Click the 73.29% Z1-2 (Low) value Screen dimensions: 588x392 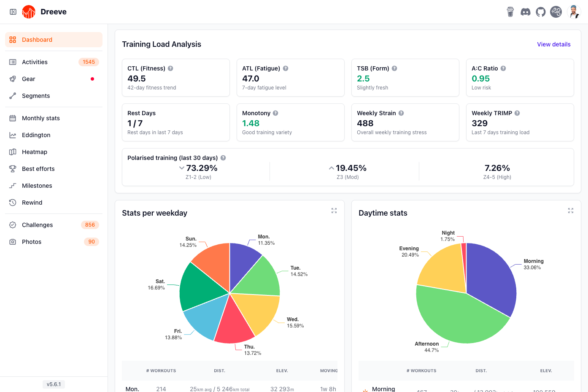[202, 168]
